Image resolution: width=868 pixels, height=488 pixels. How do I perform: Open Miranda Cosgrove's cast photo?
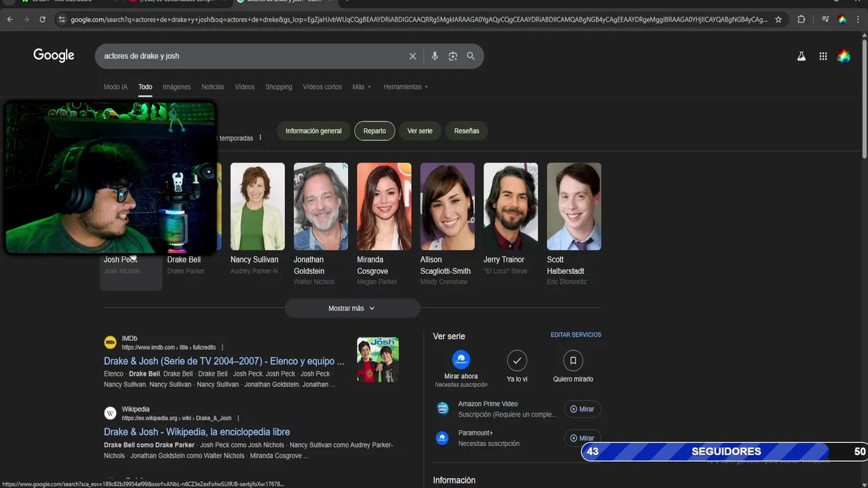coord(384,206)
